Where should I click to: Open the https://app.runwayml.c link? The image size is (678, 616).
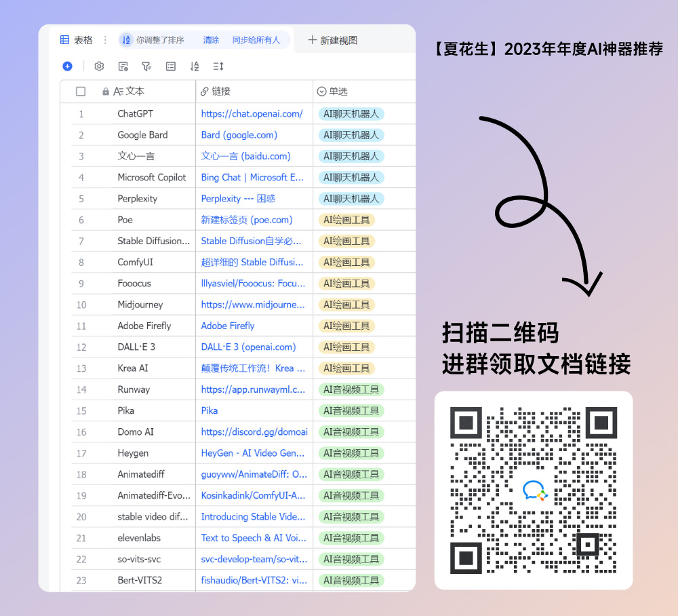tap(253, 389)
